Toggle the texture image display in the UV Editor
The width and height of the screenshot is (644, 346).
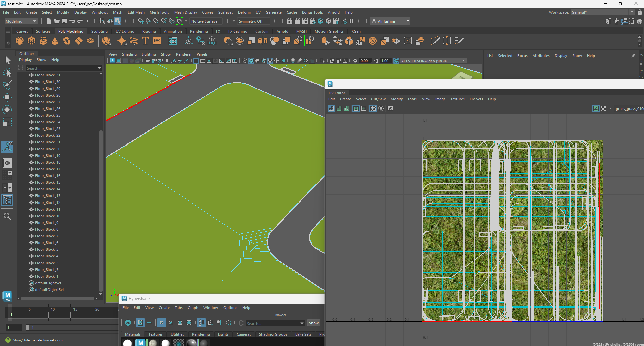tap(596, 108)
